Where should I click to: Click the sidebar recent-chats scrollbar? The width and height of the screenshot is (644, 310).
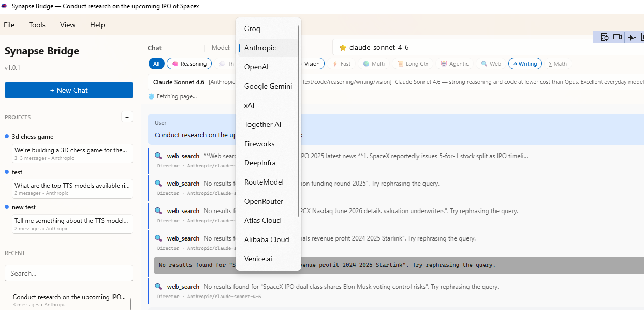pyautogui.click(x=130, y=304)
